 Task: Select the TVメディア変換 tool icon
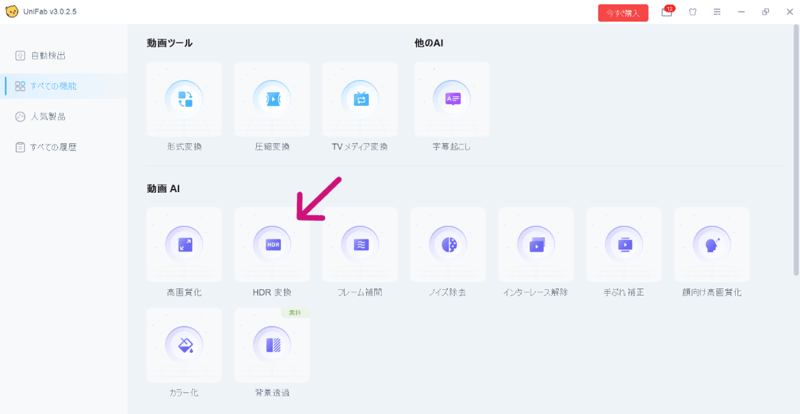360,100
